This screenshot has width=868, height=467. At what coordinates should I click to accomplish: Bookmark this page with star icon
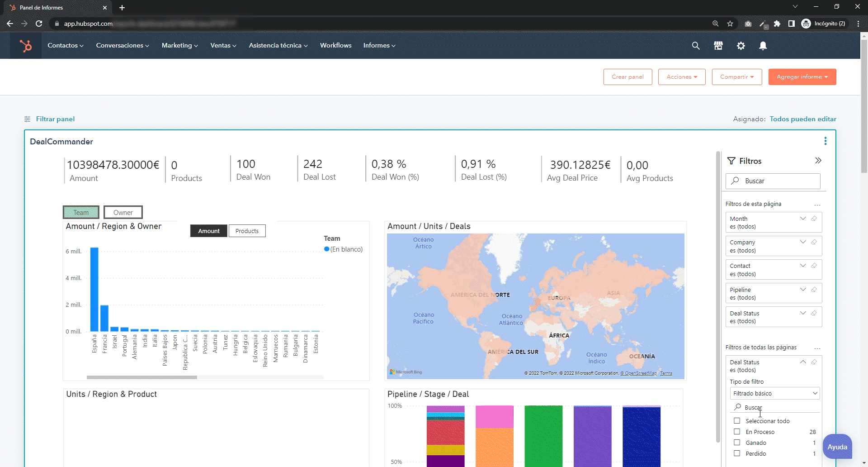tap(730, 24)
